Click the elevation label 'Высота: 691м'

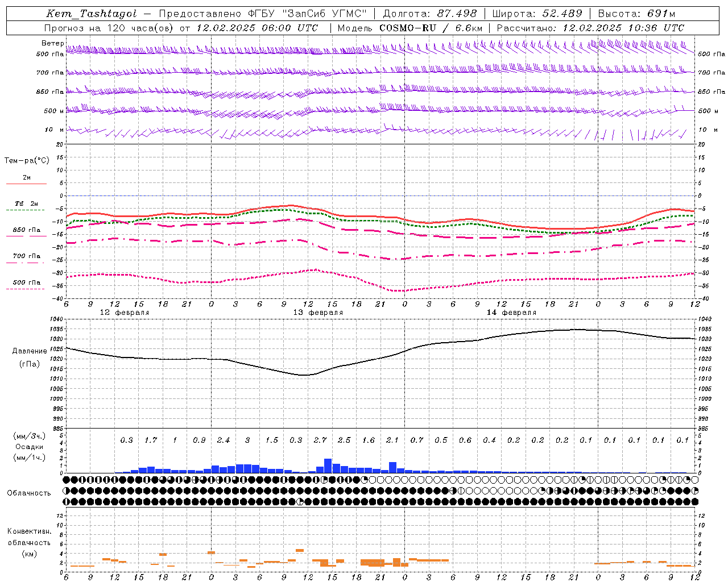click(x=637, y=14)
